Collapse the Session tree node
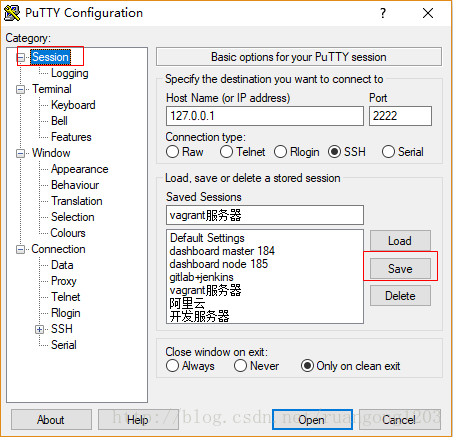 click(x=21, y=57)
